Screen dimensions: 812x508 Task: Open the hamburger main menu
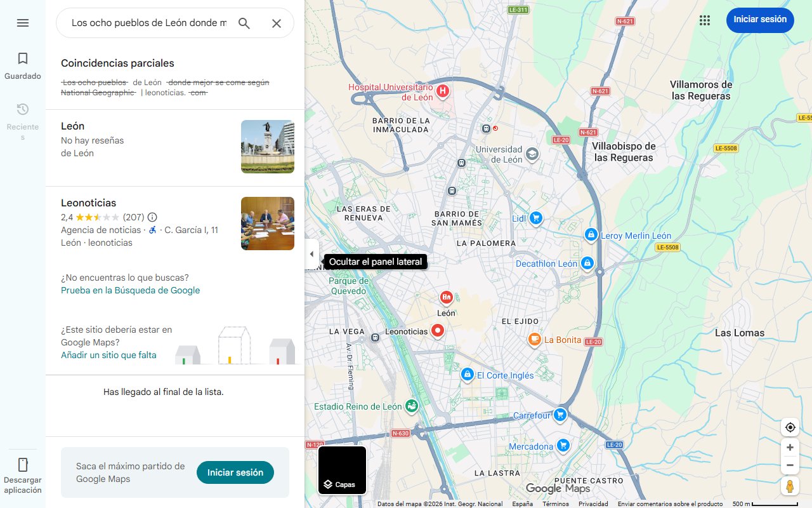tap(23, 23)
